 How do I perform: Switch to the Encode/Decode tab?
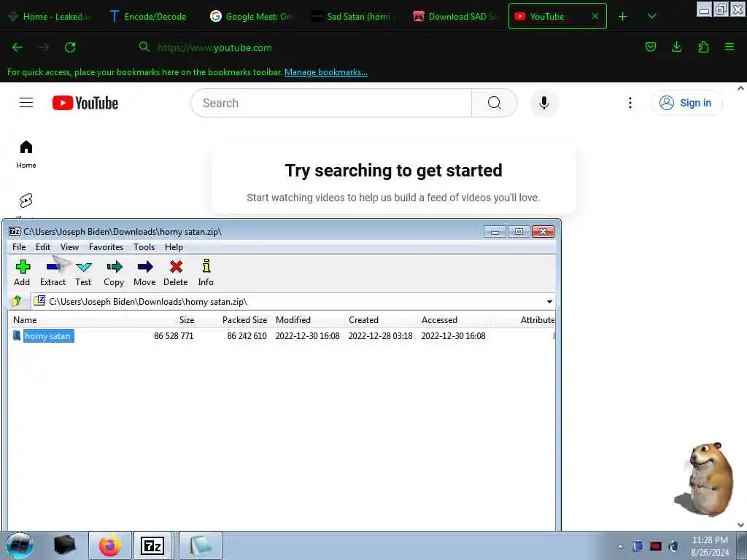coord(149,17)
